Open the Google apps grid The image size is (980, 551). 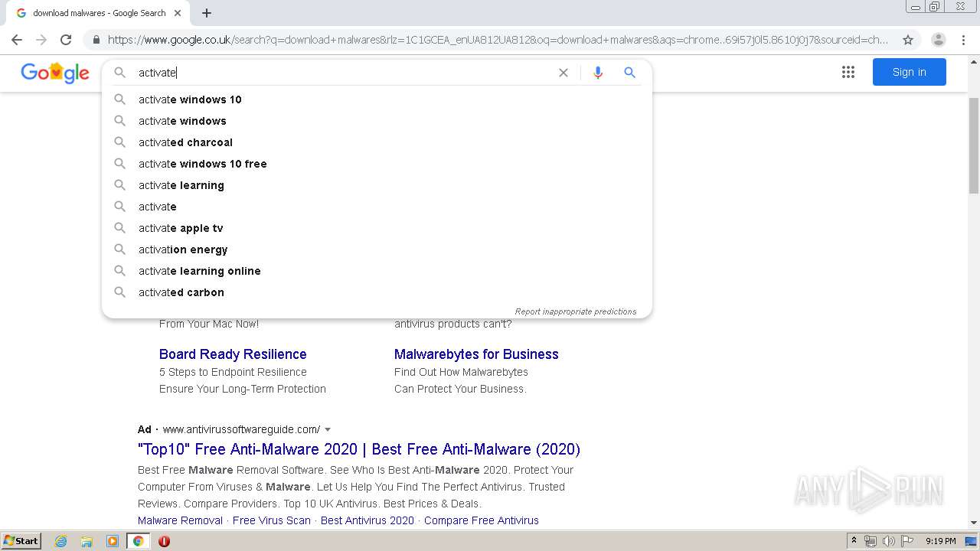tap(848, 72)
